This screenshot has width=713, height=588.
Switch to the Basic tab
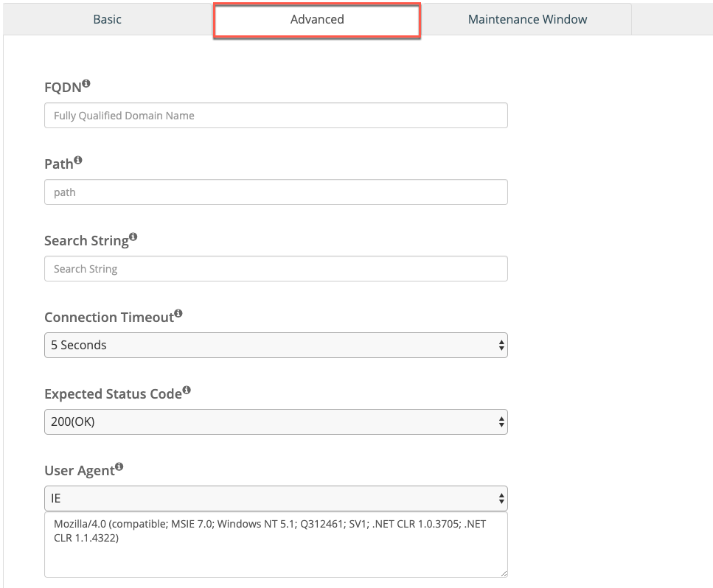(108, 20)
